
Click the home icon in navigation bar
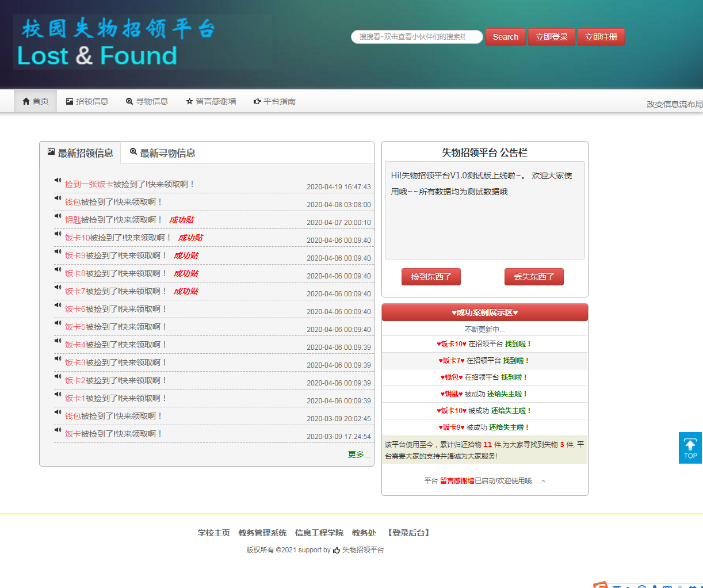[26, 101]
